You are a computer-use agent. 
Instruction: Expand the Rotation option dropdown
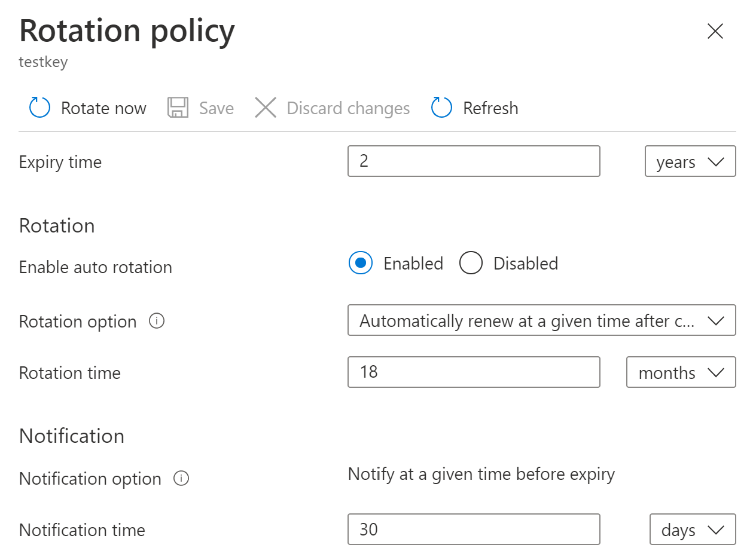click(x=541, y=321)
